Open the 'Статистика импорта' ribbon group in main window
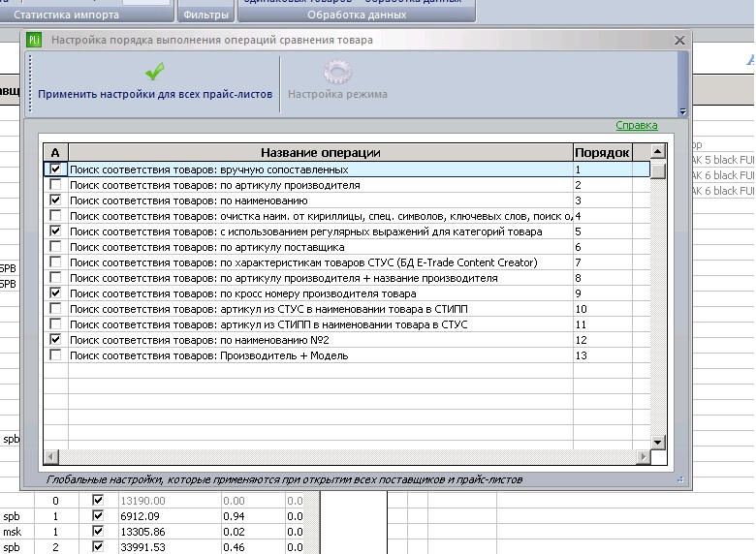Viewport: 756px width, 554px height. [67, 15]
